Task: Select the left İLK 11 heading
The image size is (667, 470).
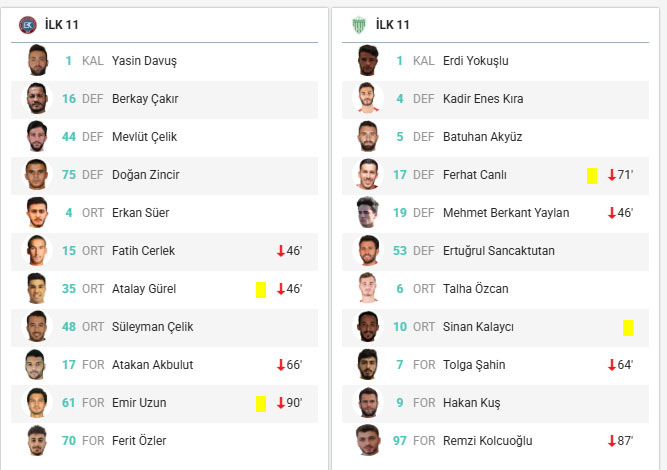Action: point(62,25)
